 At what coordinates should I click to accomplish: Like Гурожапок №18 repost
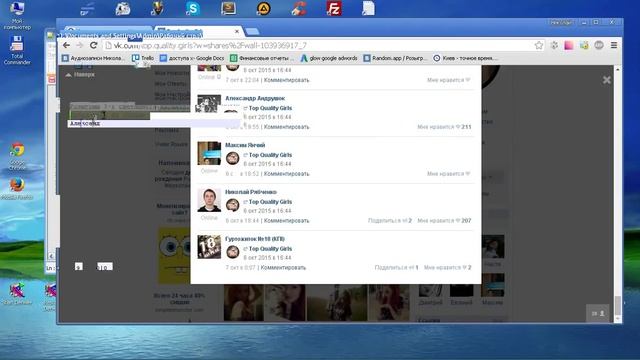point(447,268)
